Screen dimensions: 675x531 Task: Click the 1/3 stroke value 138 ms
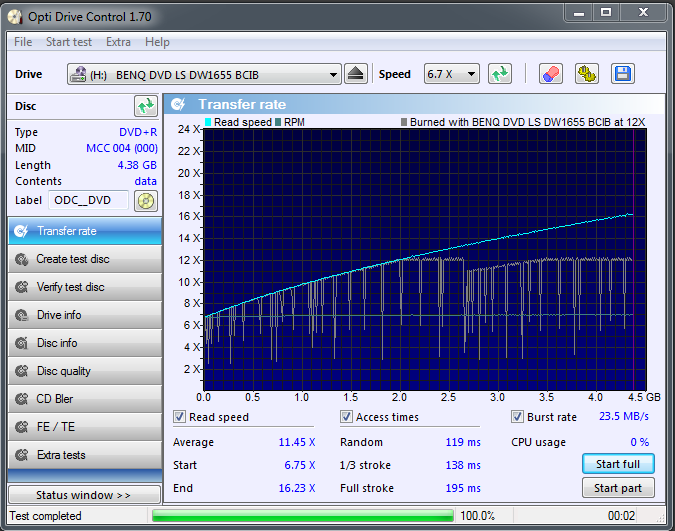coord(463,466)
